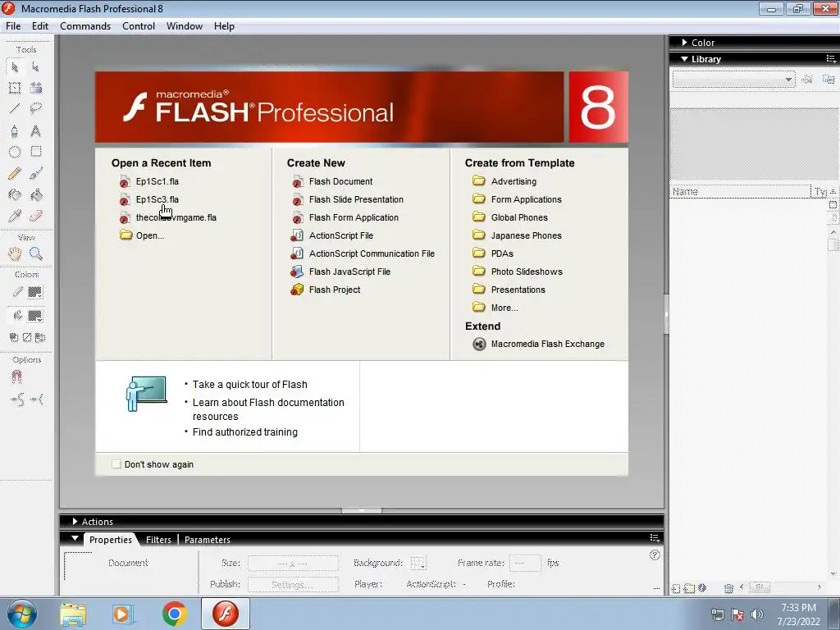Click the No Color button

pos(27,337)
